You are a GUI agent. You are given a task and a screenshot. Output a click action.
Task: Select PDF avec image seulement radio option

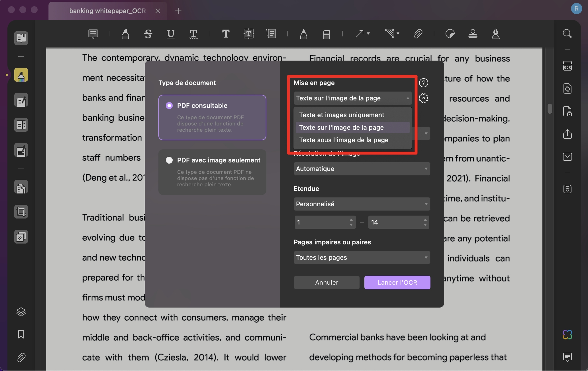click(169, 160)
